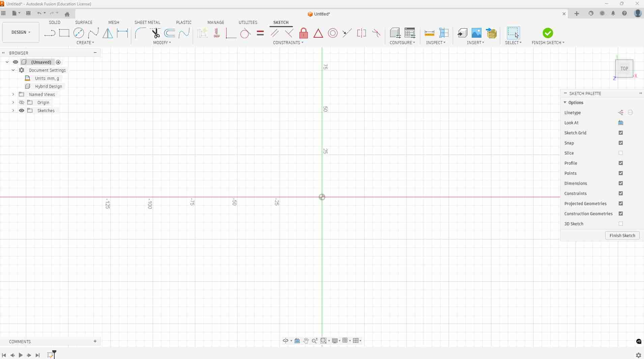This screenshot has width=644, height=359.
Task: Switch to the SOLID tab
Action: (55, 23)
